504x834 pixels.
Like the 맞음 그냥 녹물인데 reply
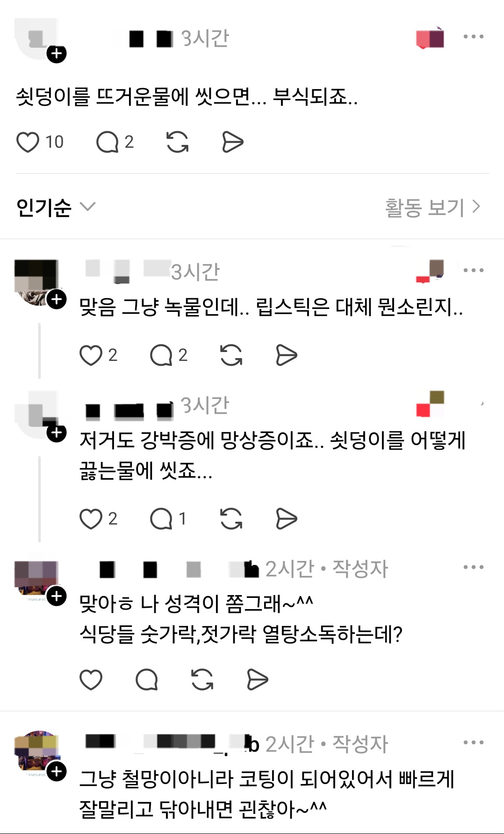click(91, 355)
